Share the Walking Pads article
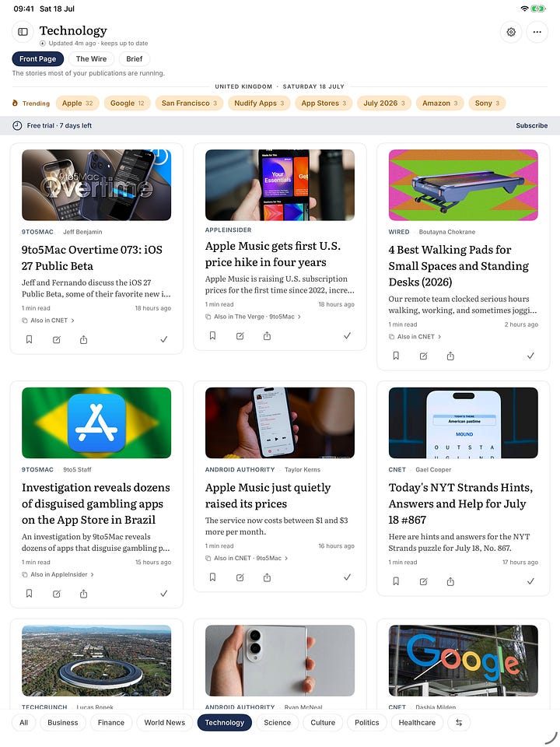Viewport: 560px width, 747px height. [x=450, y=356]
